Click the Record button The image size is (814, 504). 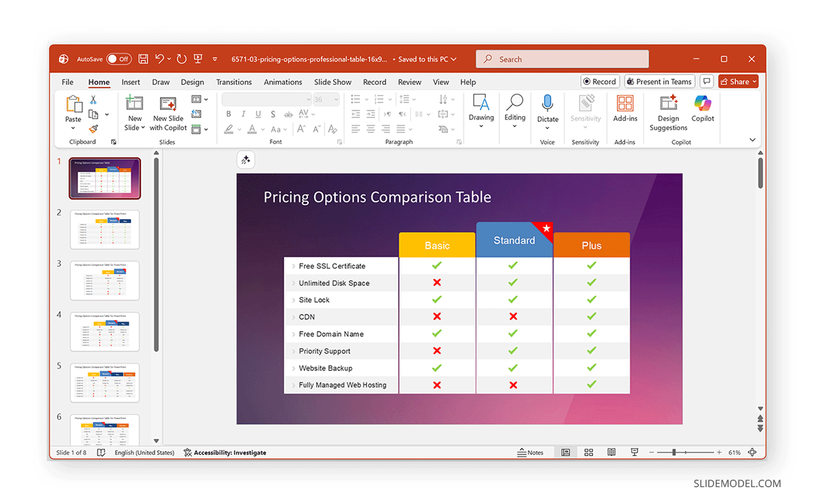pyautogui.click(x=600, y=81)
